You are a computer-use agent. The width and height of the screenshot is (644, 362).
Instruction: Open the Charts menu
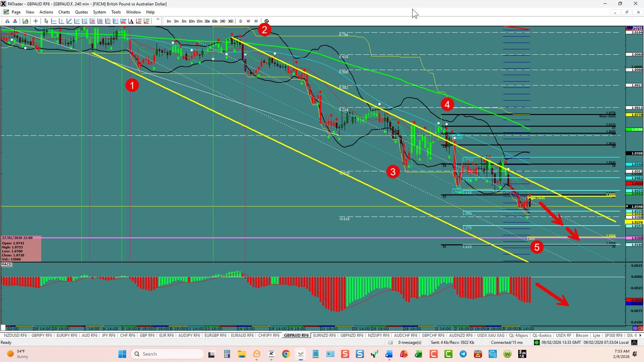pyautogui.click(x=64, y=12)
